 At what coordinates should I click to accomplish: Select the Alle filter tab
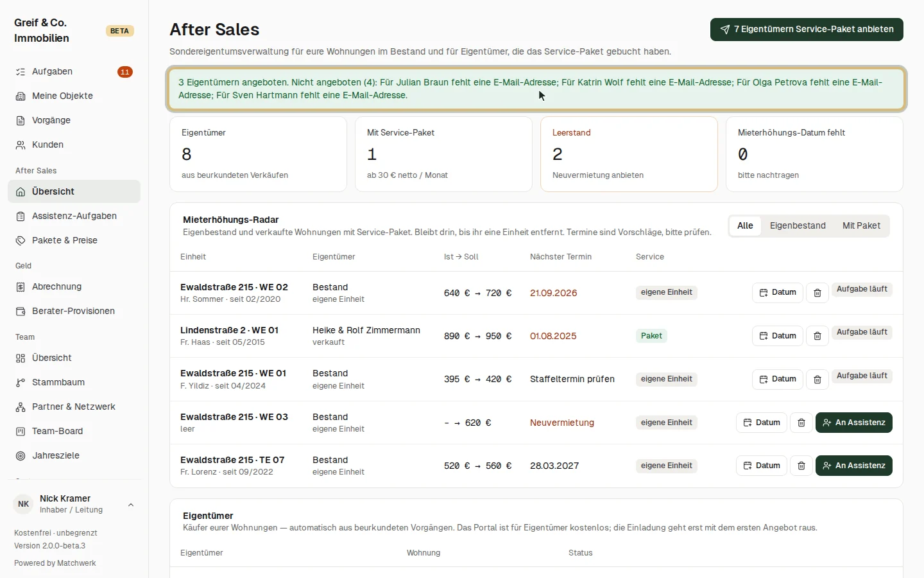pyautogui.click(x=745, y=226)
